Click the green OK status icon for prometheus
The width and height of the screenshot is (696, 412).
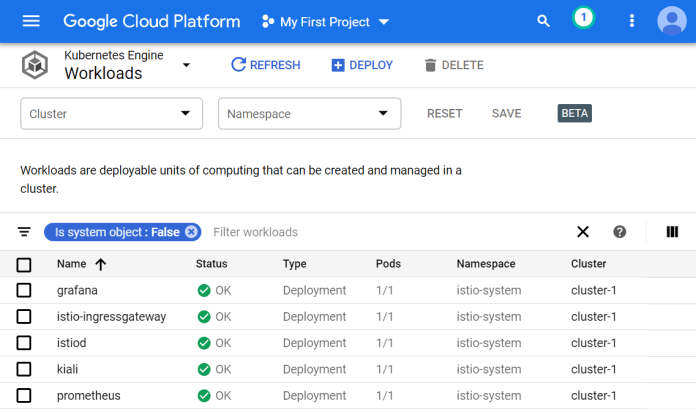point(204,396)
